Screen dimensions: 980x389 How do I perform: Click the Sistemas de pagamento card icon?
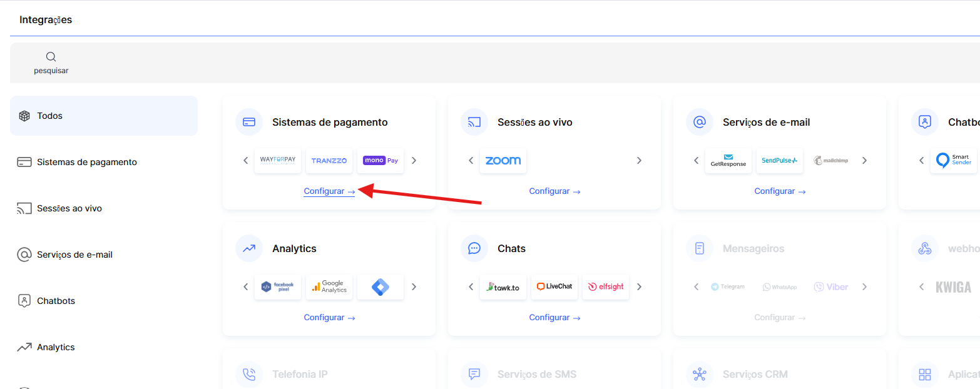pos(249,122)
